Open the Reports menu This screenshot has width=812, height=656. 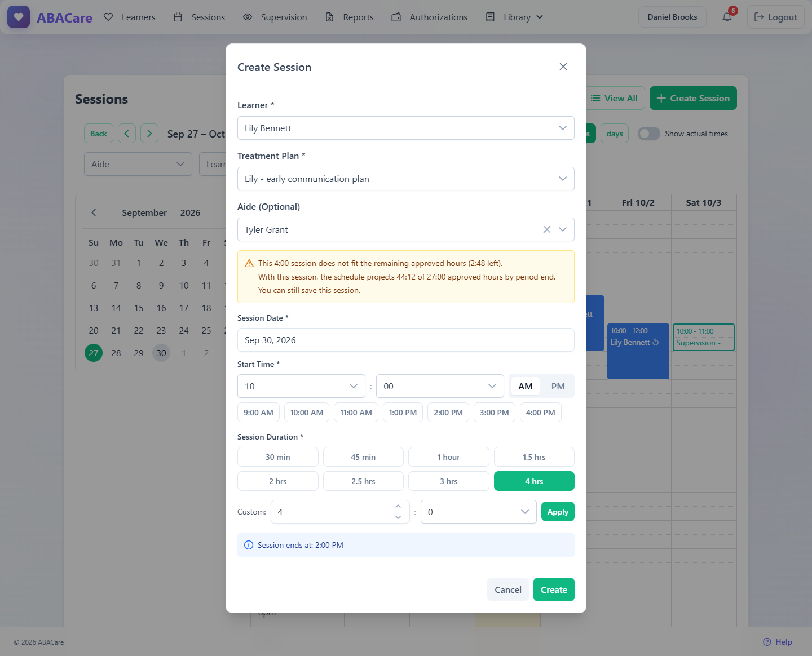click(x=350, y=17)
